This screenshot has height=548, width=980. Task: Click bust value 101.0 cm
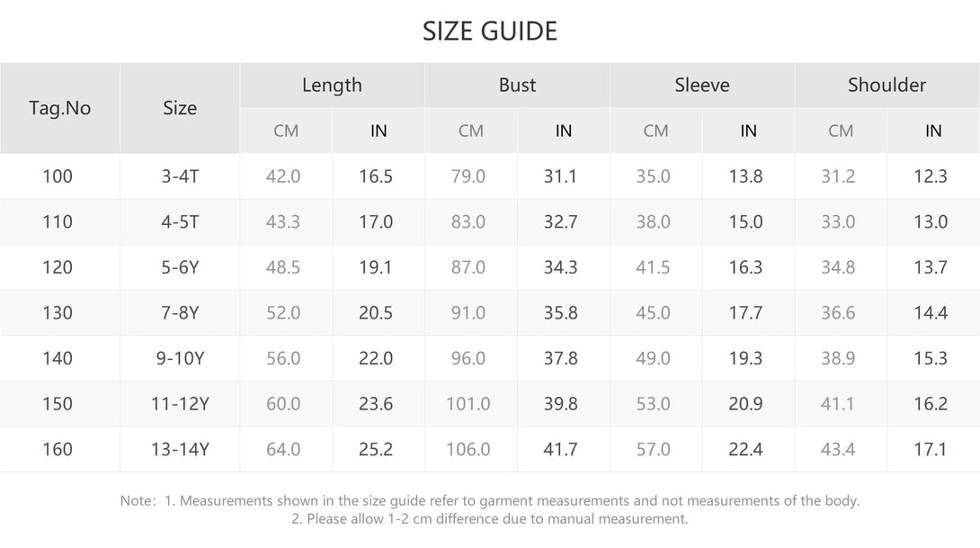tap(468, 404)
